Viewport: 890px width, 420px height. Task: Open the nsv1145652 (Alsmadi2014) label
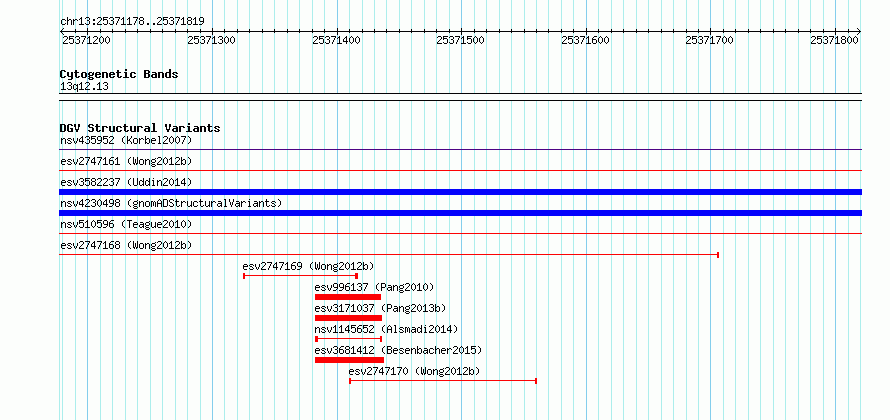[386, 329]
